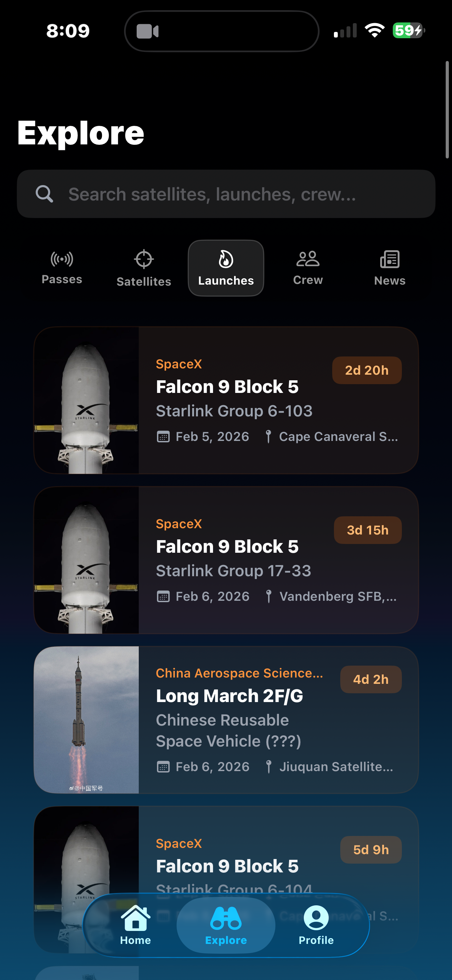This screenshot has width=452, height=980.
Task: Tap the calendar icon on Starlink 6-103 card
Action: [x=163, y=437]
